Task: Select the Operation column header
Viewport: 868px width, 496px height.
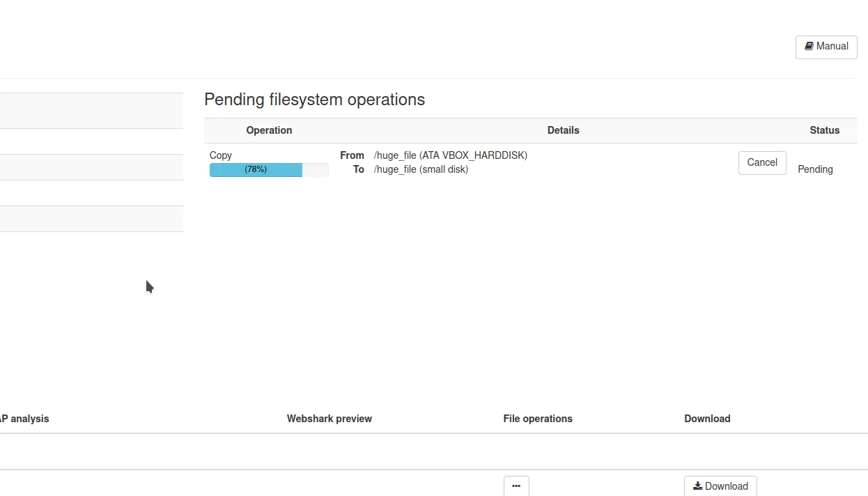Action: (x=269, y=130)
